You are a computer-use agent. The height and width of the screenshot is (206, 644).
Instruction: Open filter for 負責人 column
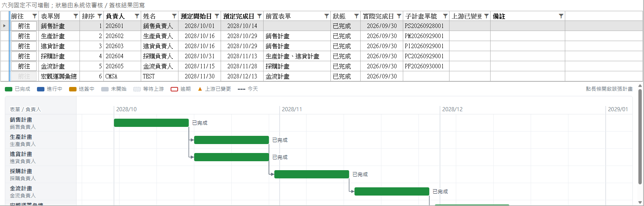(137, 16)
